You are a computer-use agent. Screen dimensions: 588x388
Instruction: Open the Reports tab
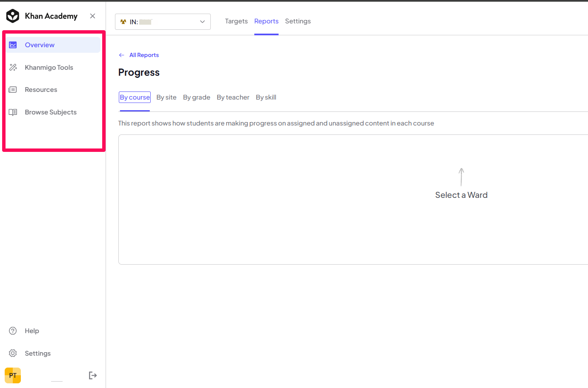(267, 21)
